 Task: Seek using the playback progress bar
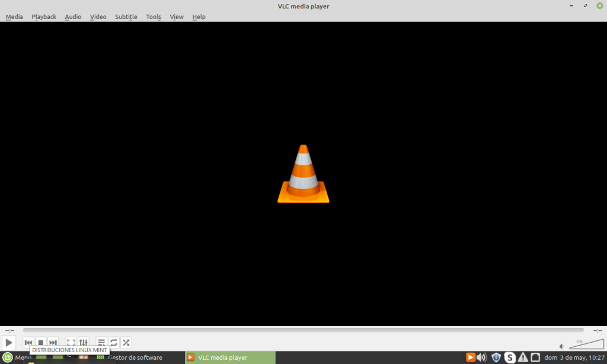(x=303, y=330)
